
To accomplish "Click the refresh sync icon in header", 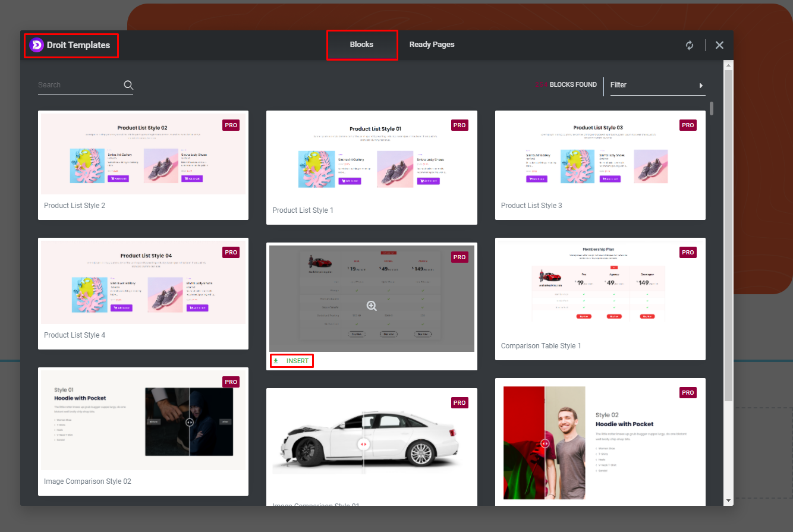I will click(690, 45).
